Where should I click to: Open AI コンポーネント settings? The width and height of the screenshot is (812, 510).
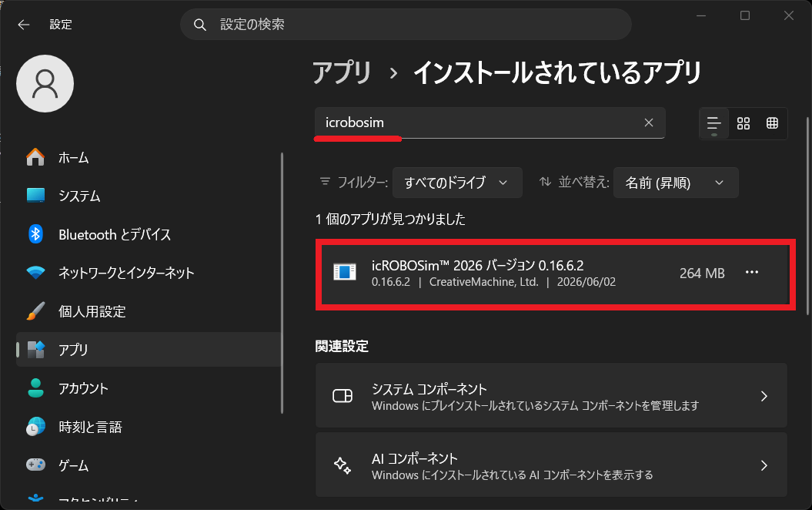tap(551, 465)
